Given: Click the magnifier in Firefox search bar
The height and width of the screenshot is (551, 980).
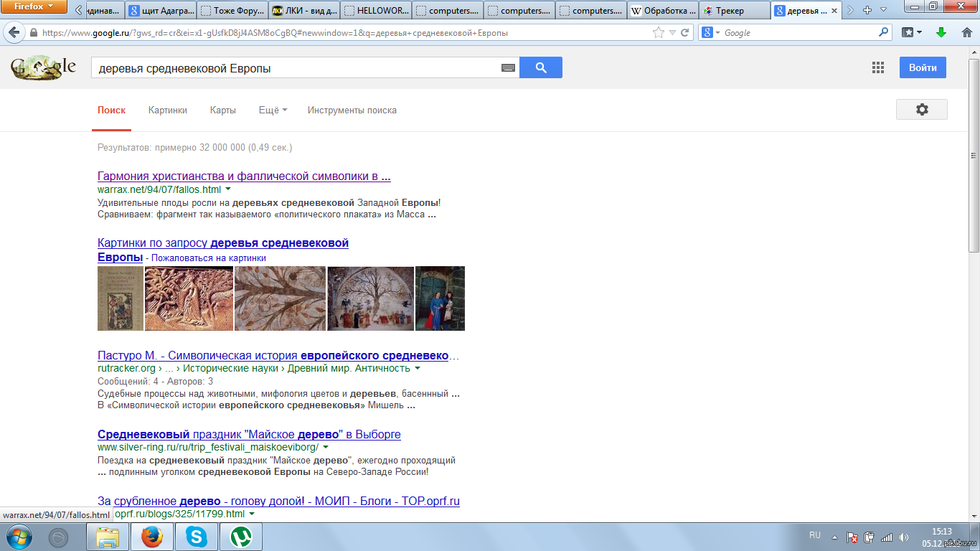Looking at the screenshot, I should point(883,32).
